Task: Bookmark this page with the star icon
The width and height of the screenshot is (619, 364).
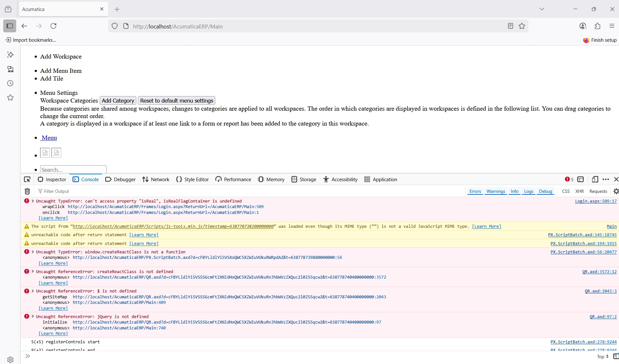Action: (522, 26)
